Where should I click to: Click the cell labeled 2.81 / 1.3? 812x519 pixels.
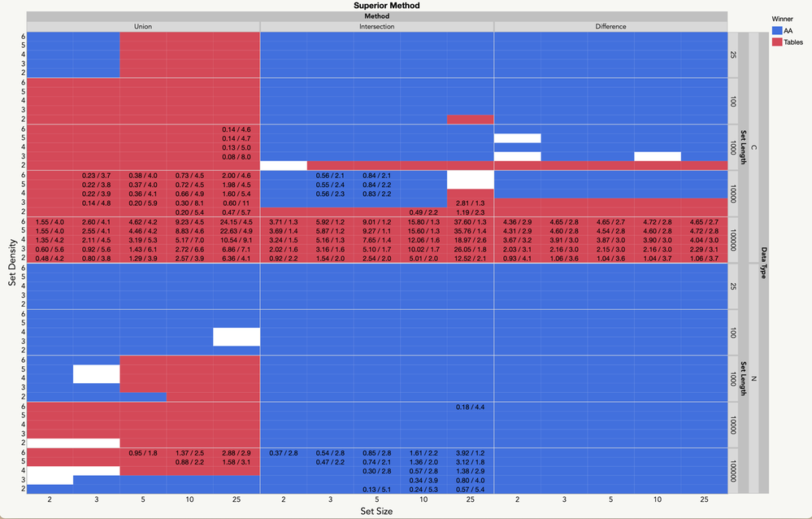pyautogui.click(x=471, y=203)
